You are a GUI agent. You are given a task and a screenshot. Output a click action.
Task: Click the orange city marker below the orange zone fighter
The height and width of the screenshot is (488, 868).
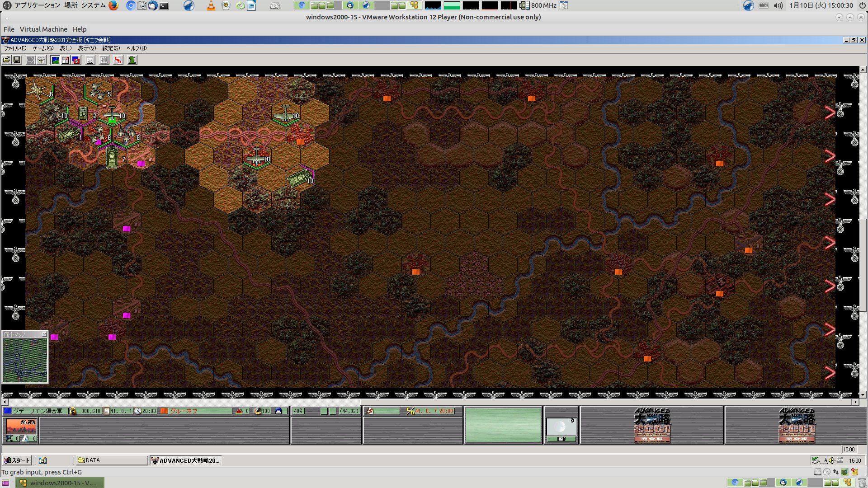point(300,142)
